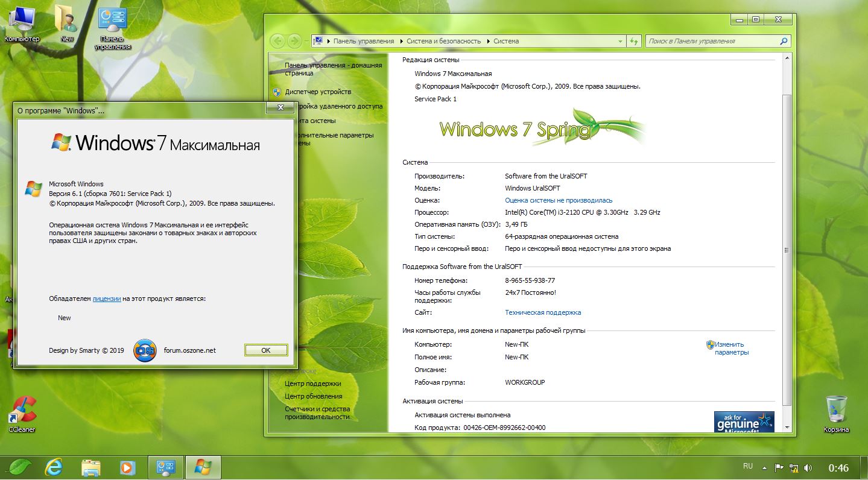Viewport: 868px width, 480px height.
Task: Switch to About Windows taskbar button
Action: 203,467
